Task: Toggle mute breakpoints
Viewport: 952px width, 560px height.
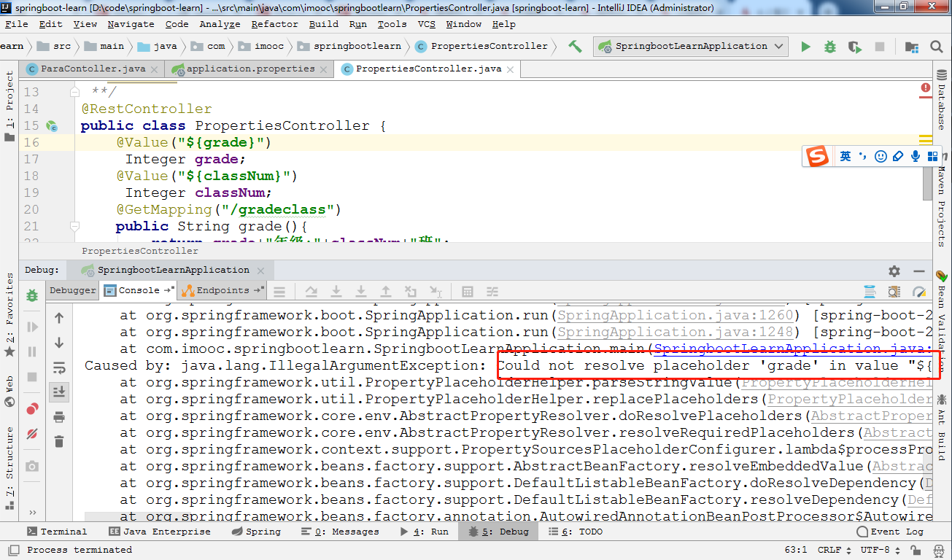Action: click(x=32, y=434)
